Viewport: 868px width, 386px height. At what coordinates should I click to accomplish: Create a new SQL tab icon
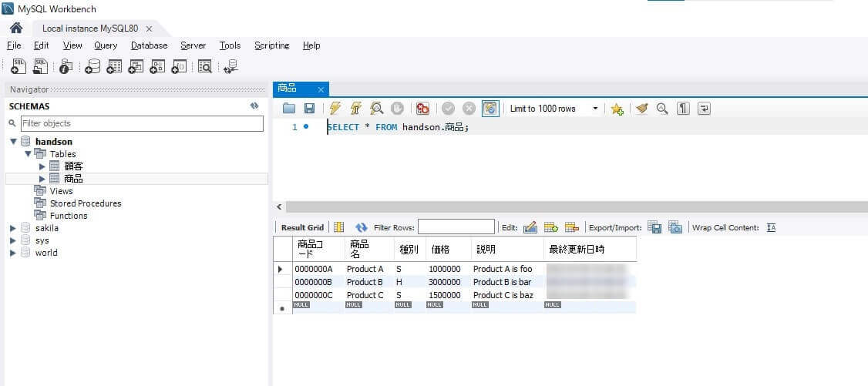pos(19,66)
